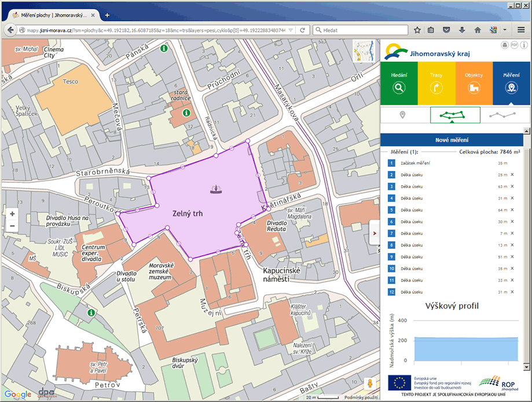This screenshot has width=532, height=402.
Task: Open the Google logo link on the map
Action: [17, 394]
